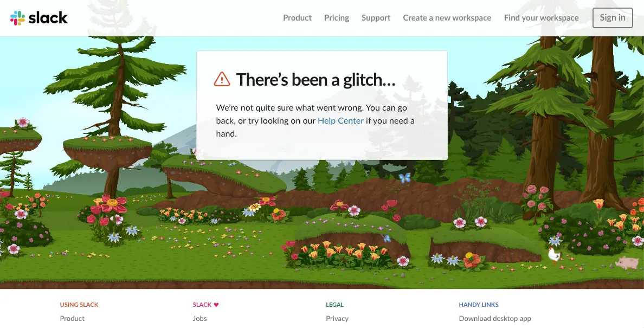Viewport: 644px width, 328px height.
Task: Click the pink heart beside SLACK heading
Action: tap(216, 305)
